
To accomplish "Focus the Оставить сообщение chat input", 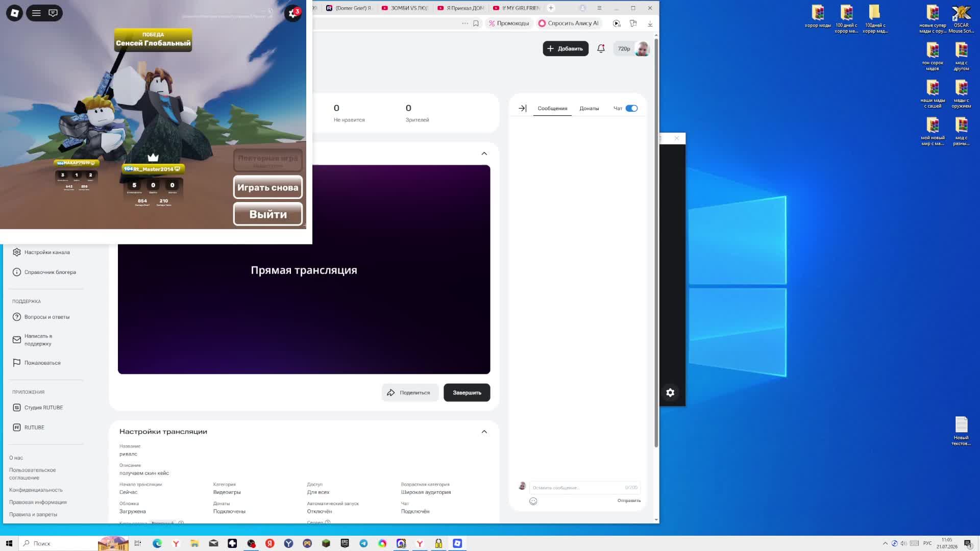I will pyautogui.click(x=584, y=488).
